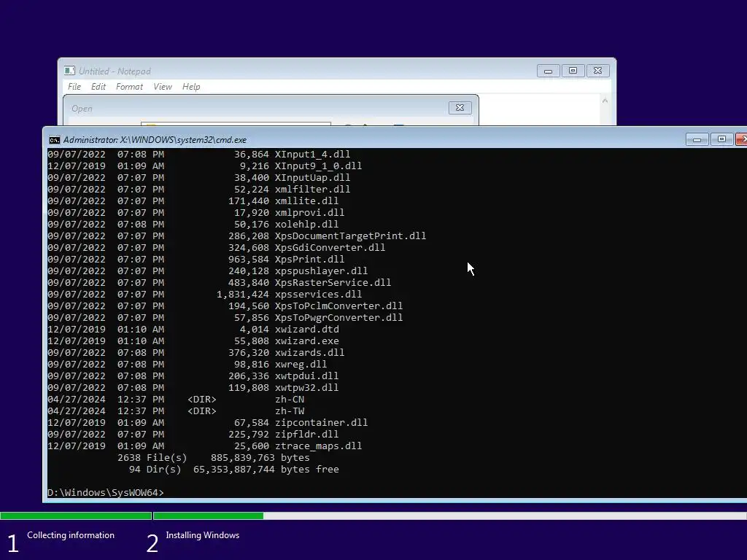Click the D:\Windows\SysWOW64> command prompt line

click(105, 492)
